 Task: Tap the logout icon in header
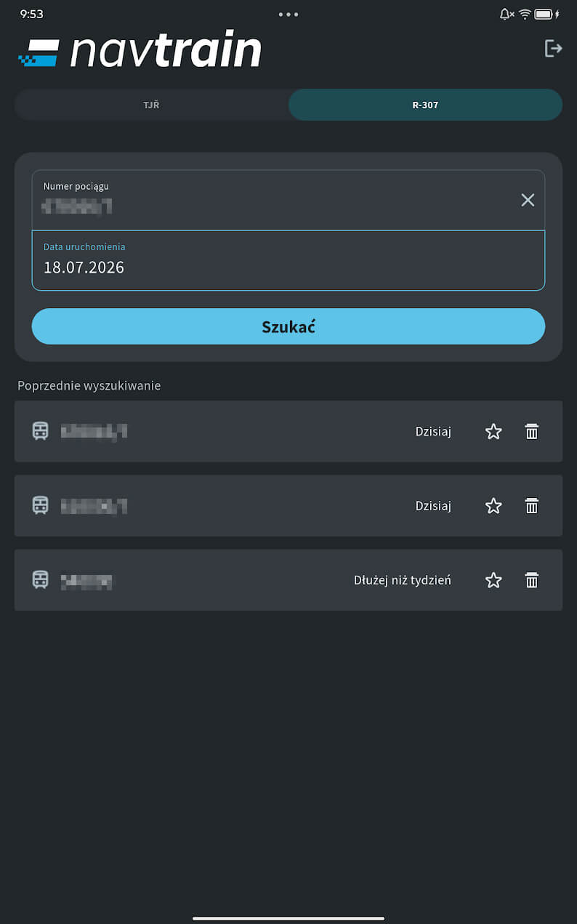(x=554, y=49)
